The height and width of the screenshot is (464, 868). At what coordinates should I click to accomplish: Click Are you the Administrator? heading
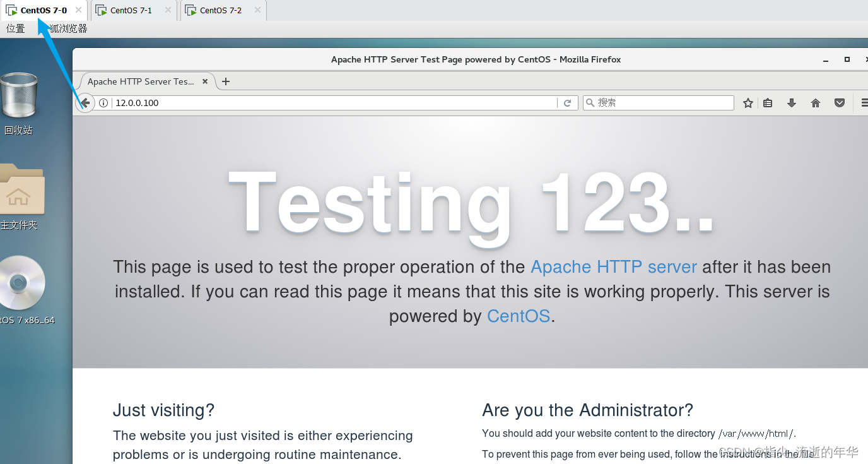coord(587,410)
